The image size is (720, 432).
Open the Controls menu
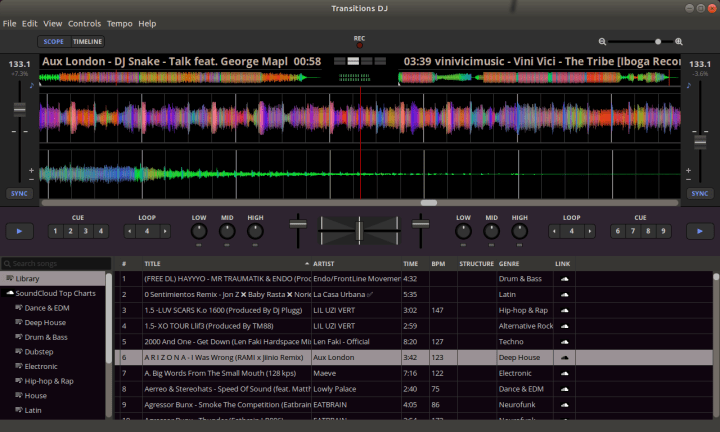point(85,23)
